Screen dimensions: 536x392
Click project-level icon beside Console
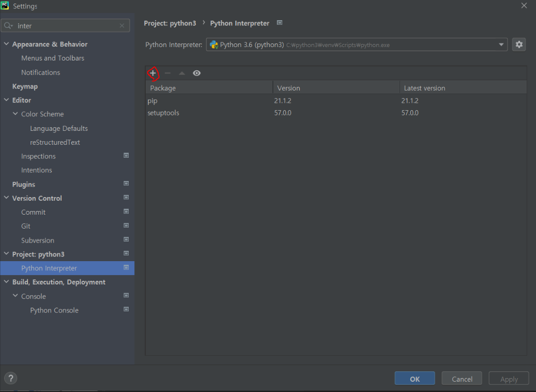click(x=126, y=295)
